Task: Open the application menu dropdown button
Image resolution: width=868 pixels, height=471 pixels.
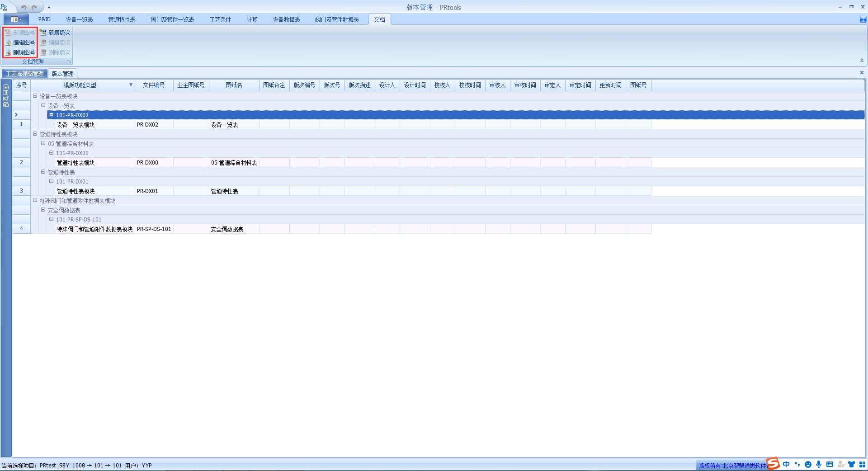Action: coord(16,19)
